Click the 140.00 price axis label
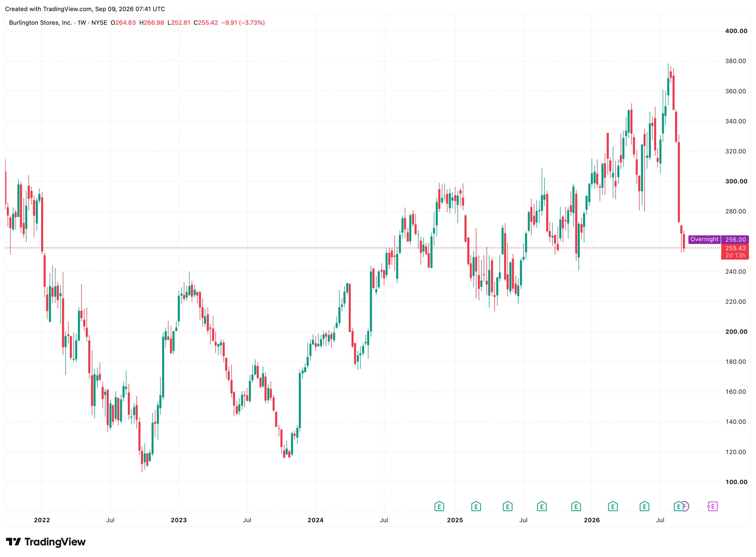Screen dimensions: 756x557 (735, 421)
